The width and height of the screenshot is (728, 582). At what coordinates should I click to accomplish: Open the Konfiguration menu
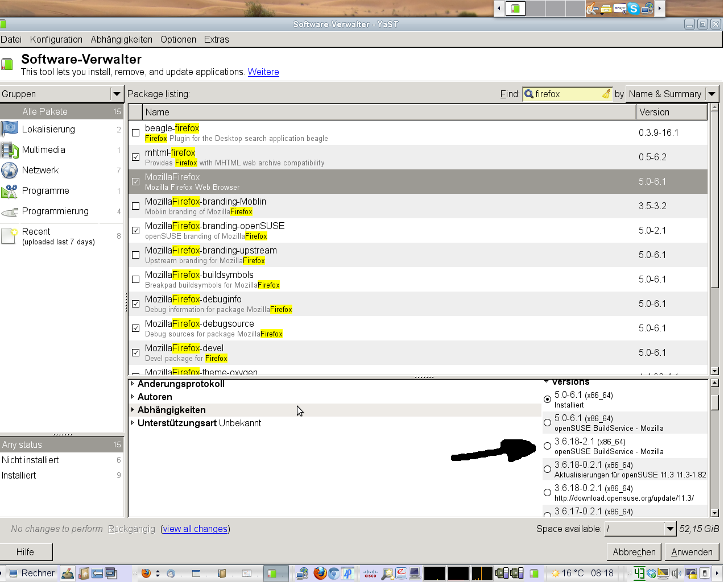tap(56, 39)
